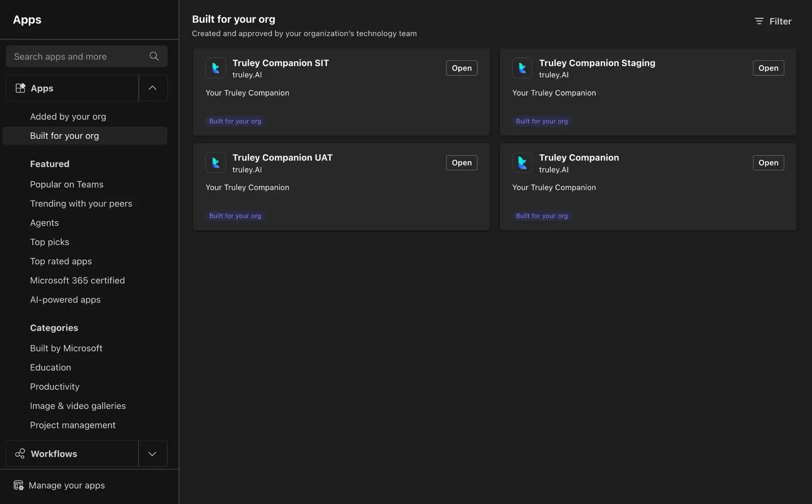Click the Workflows label in sidebar
The width and height of the screenshot is (812, 504).
tap(54, 454)
